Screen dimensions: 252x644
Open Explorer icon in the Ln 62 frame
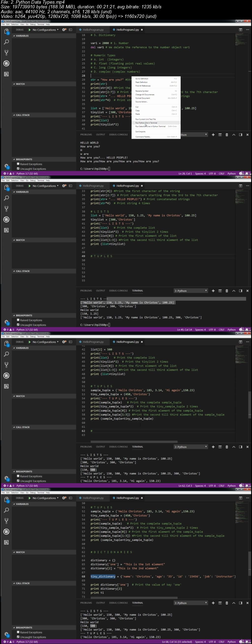coord(6,344)
